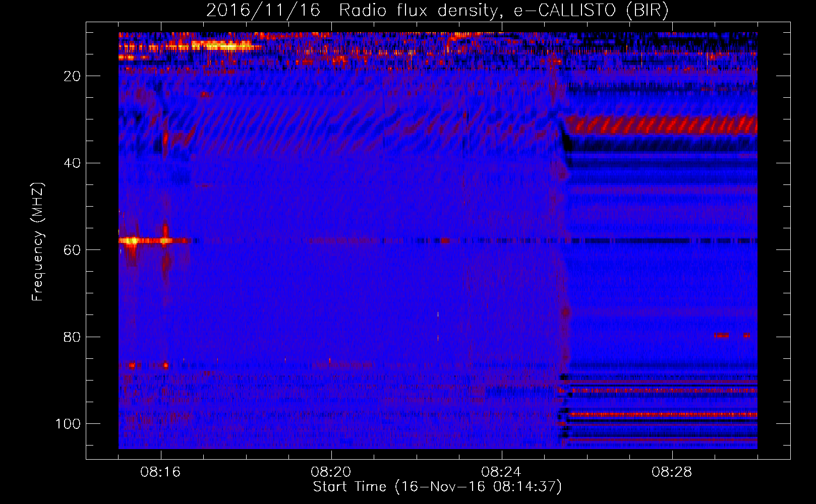The image size is (816, 504).
Task: Click the 'Start Time (16-Nov-16 08:14:37)' label
Action: [x=437, y=487]
